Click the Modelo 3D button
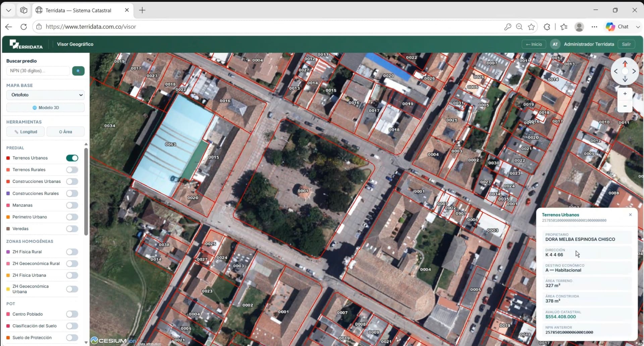644x346 pixels. pyautogui.click(x=45, y=108)
